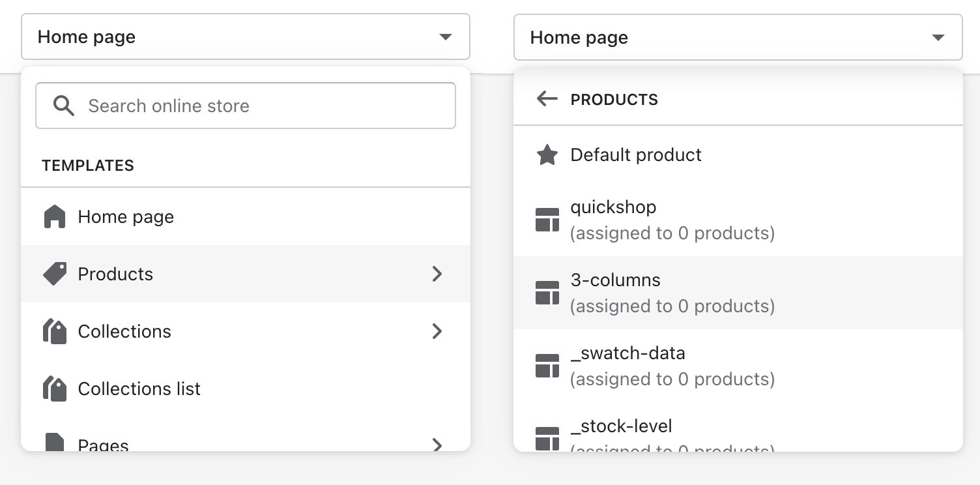Click the star icon for Default product

pyautogui.click(x=547, y=155)
